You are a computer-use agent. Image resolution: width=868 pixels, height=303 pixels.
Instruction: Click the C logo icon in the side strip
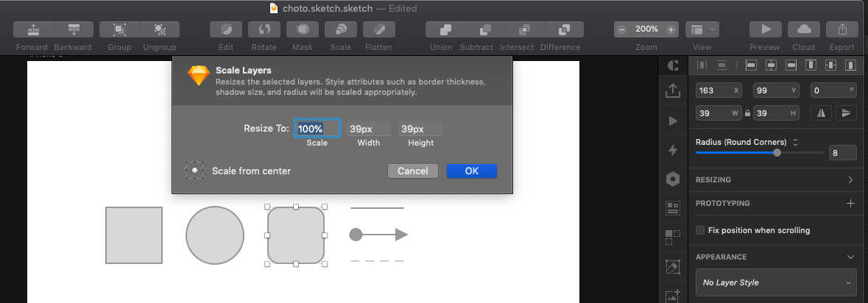tap(673, 65)
